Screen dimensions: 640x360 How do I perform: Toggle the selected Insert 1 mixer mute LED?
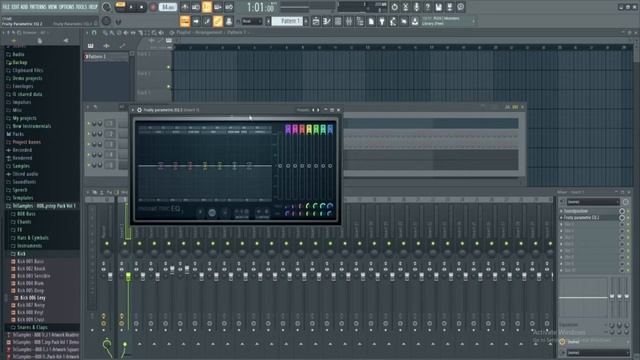(125, 244)
